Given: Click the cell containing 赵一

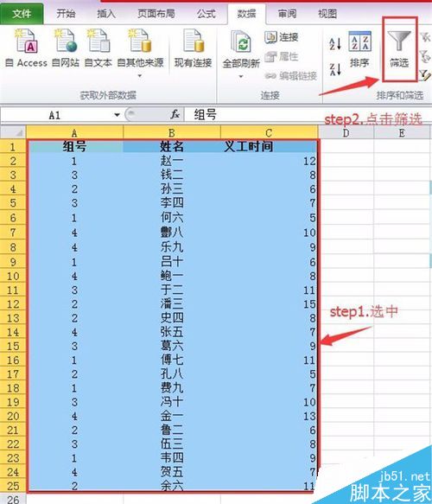Looking at the screenshot, I should pyautogui.click(x=172, y=161).
